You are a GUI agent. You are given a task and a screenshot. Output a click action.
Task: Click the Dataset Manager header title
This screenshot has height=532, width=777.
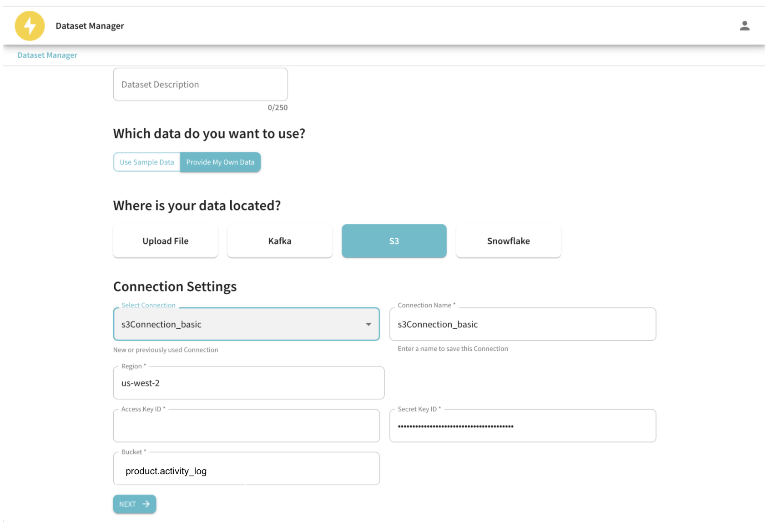90,26
